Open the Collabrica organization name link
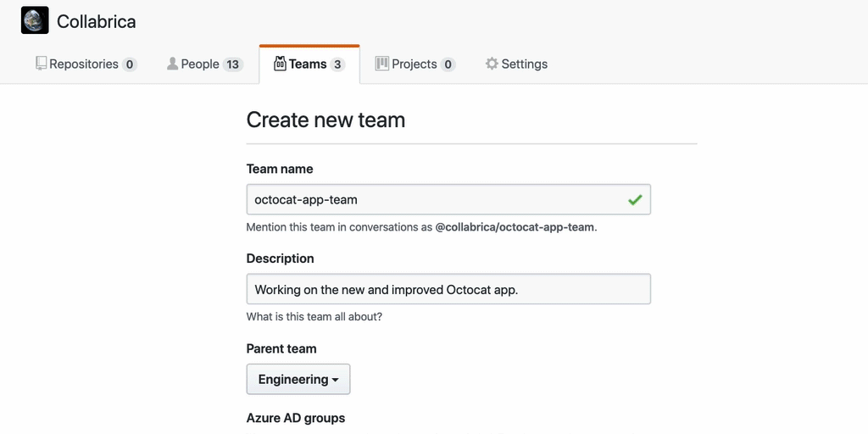The width and height of the screenshot is (868, 434). click(x=96, y=21)
